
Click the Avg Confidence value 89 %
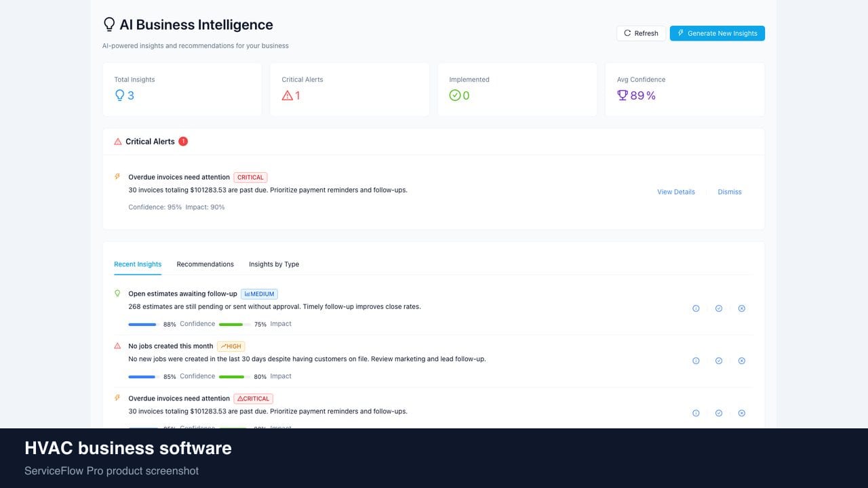point(643,96)
